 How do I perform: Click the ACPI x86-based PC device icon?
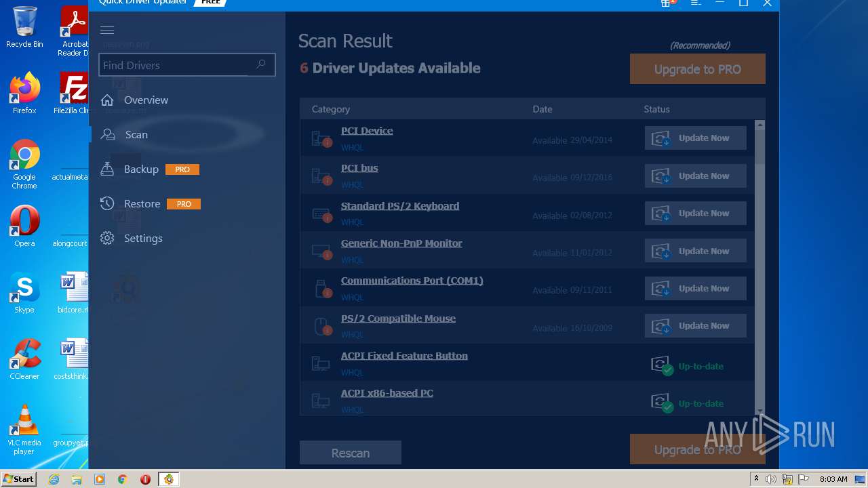click(x=320, y=401)
